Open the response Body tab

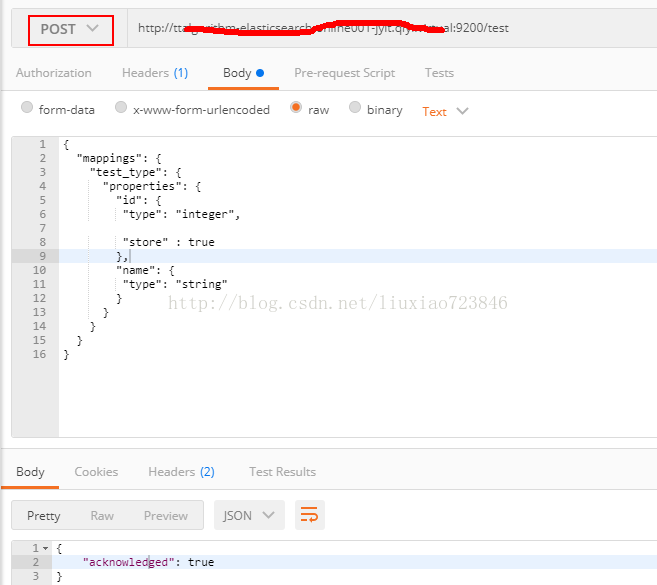[x=30, y=472]
